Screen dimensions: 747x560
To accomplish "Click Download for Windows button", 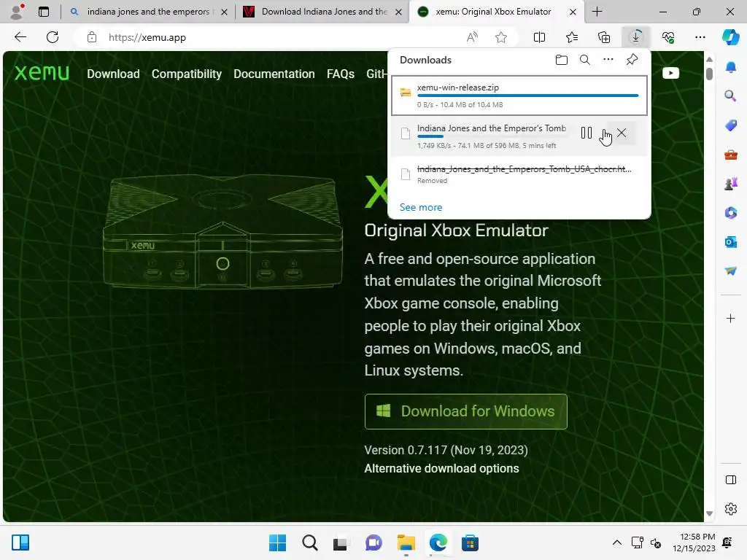I will (466, 411).
